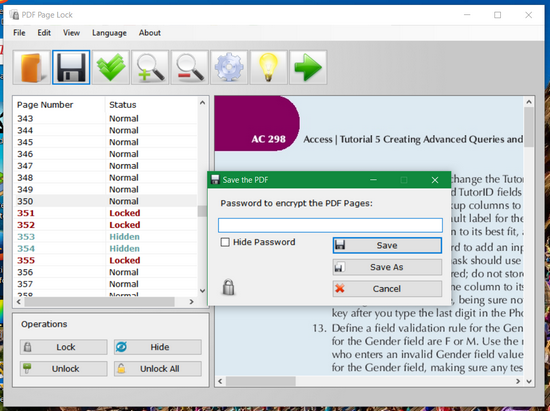
Task: Click the floppy icon in Save the PDF title
Action: (215, 180)
